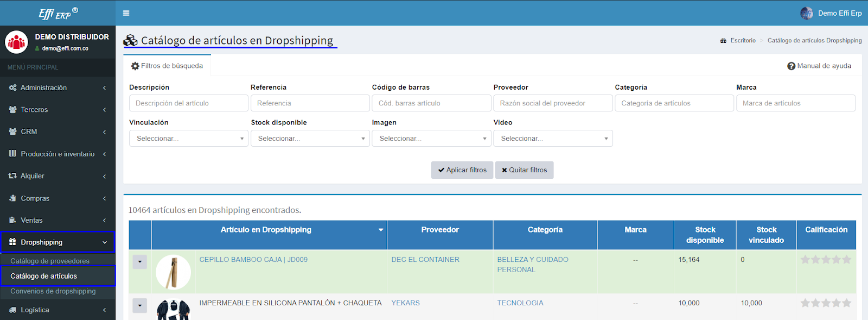
Task: Click the CRM people icon
Action: pos(12,131)
